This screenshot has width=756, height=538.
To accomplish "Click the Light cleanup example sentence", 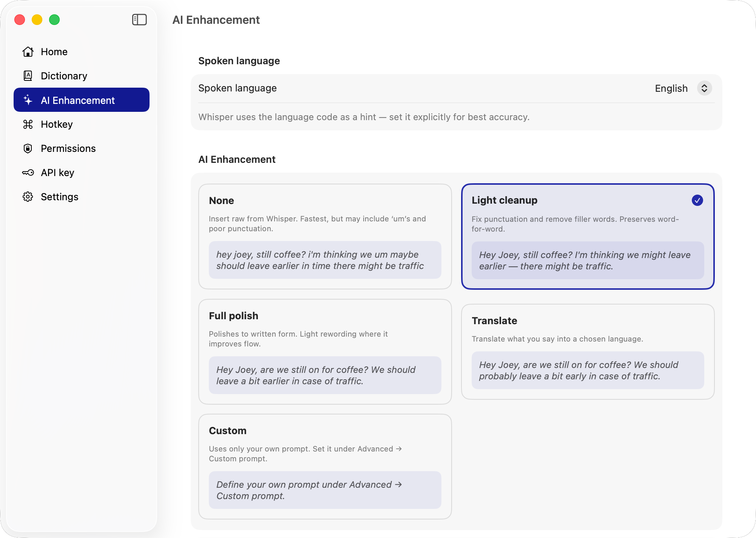I will tap(588, 260).
